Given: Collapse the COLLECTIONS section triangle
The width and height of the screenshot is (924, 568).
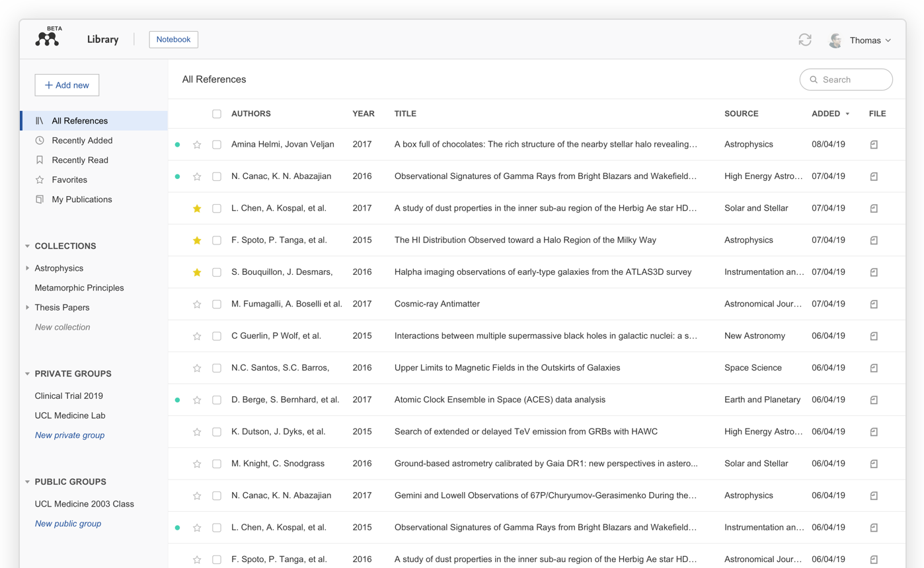Looking at the screenshot, I should pyautogui.click(x=27, y=246).
